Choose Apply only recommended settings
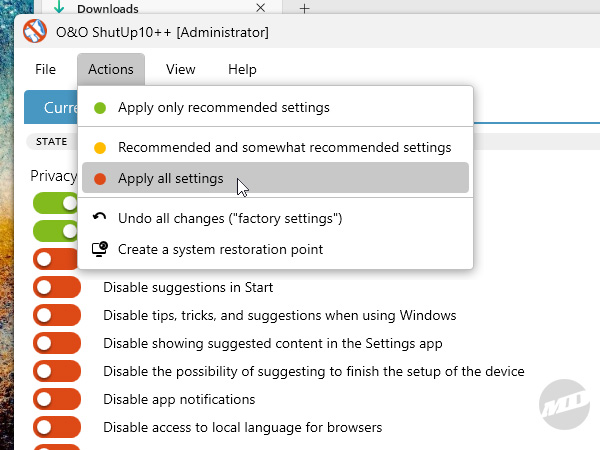 (x=223, y=107)
